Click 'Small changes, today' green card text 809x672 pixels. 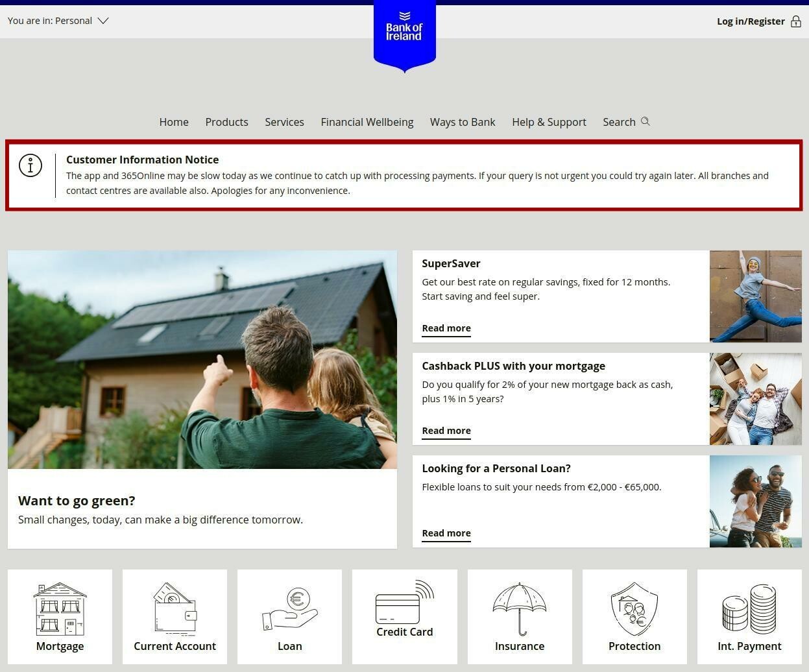[160, 520]
